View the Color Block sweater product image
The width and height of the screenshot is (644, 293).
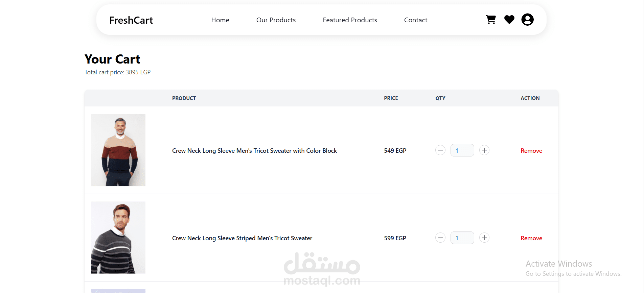pos(118,150)
